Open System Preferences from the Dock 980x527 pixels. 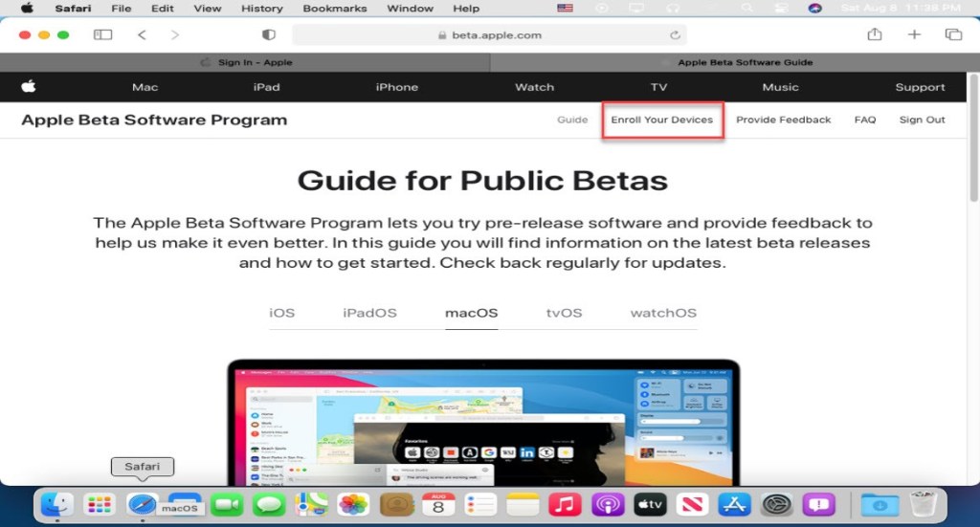pyautogui.click(x=777, y=504)
